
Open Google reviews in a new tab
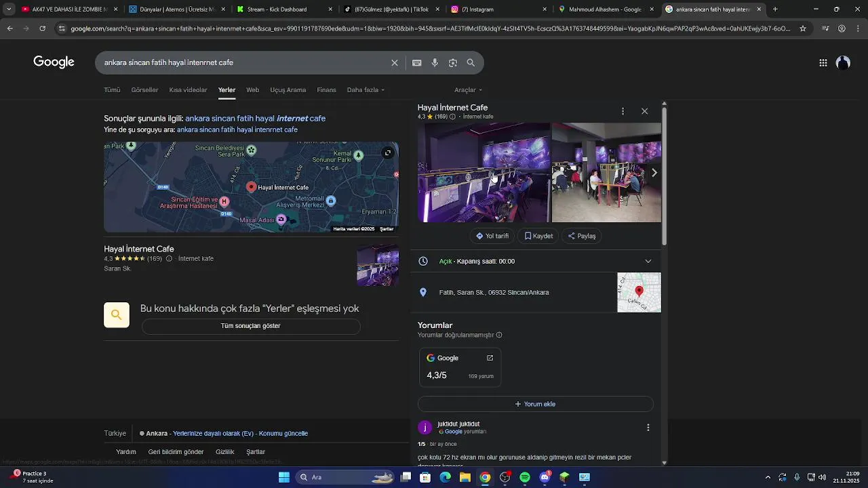(x=490, y=358)
